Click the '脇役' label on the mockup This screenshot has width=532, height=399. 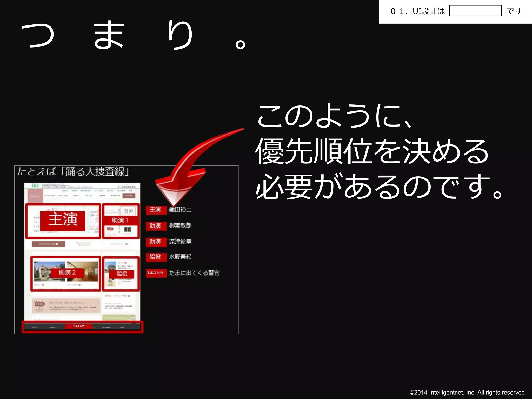coord(122,274)
